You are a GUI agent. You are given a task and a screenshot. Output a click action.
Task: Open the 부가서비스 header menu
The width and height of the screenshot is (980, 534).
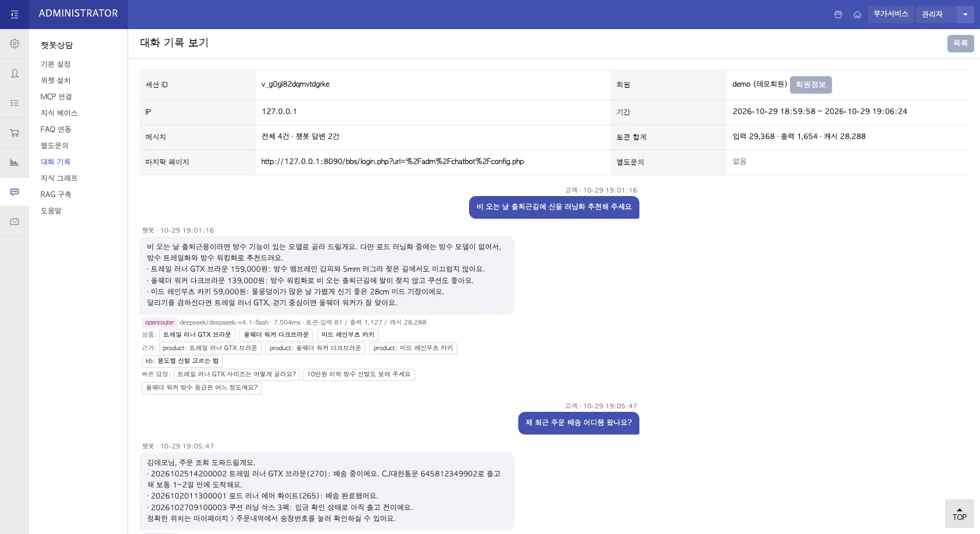point(890,14)
